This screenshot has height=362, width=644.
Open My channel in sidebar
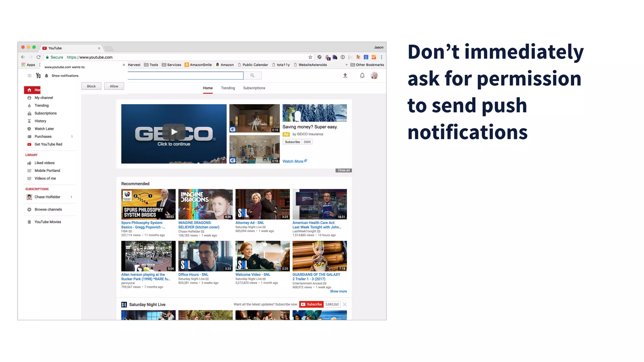tap(44, 98)
